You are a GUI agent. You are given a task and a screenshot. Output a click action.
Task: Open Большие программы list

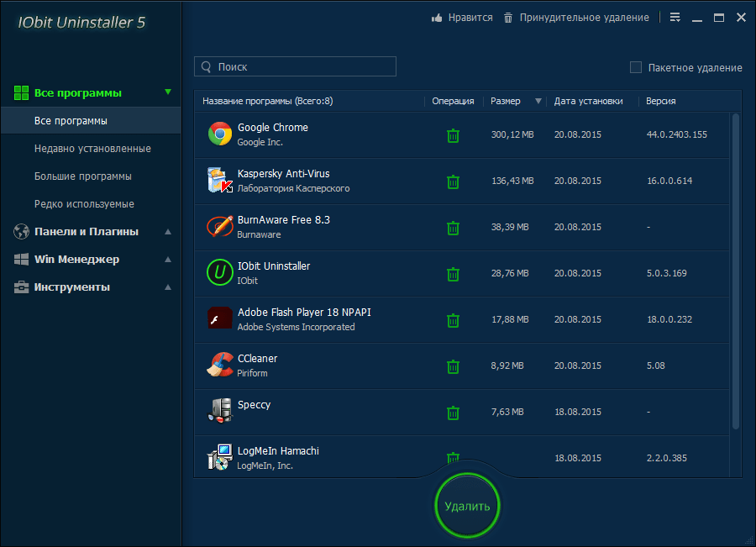click(83, 176)
